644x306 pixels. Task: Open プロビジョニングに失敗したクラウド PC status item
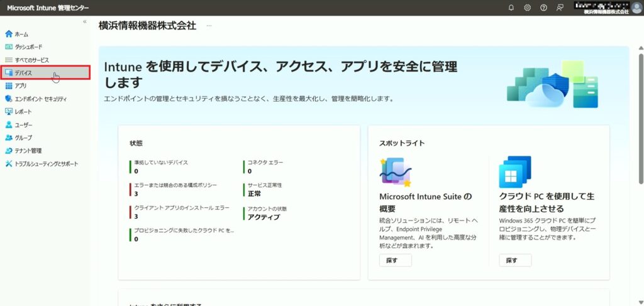[184, 231]
